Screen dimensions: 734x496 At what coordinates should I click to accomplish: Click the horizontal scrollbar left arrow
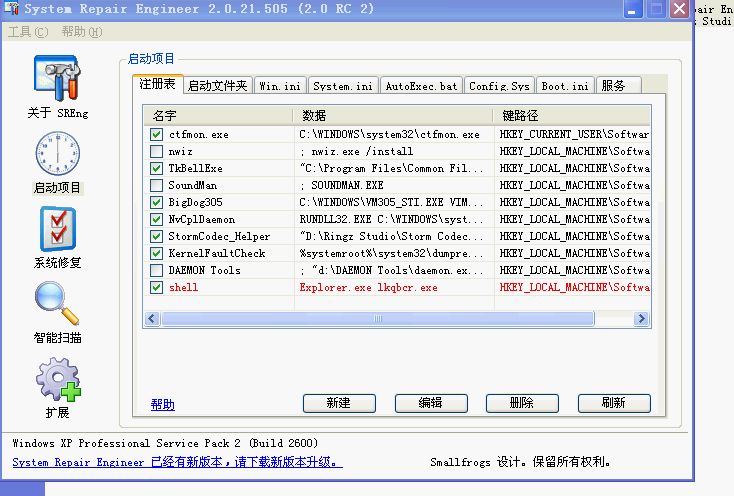tap(152, 319)
